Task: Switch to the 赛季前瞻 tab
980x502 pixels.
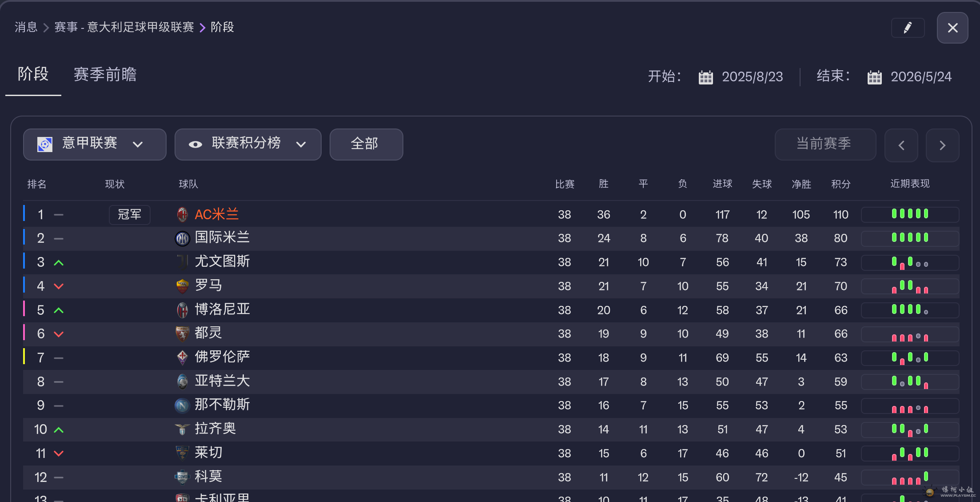Action: point(105,74)
